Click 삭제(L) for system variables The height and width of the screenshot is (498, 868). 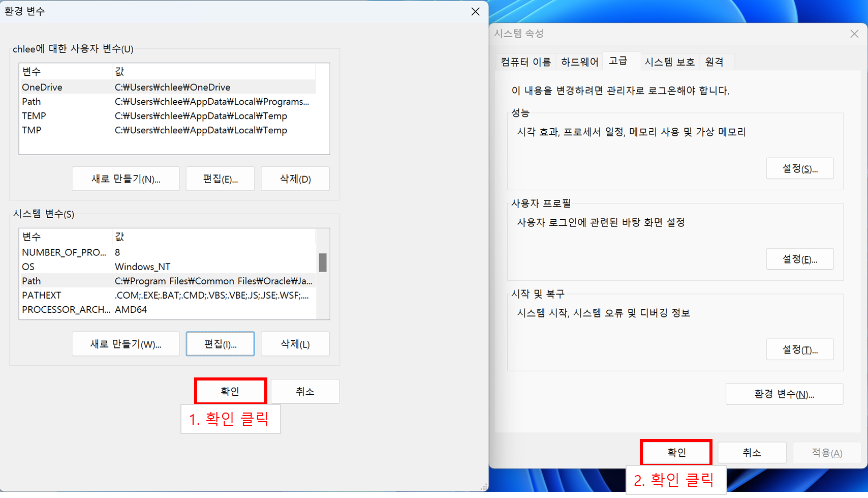[x=295, y=344]
